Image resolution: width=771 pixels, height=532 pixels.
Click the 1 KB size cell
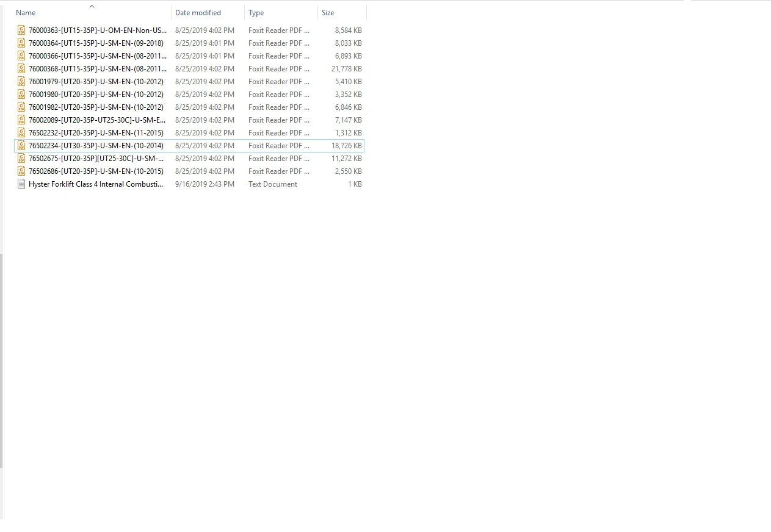(355, 184)
